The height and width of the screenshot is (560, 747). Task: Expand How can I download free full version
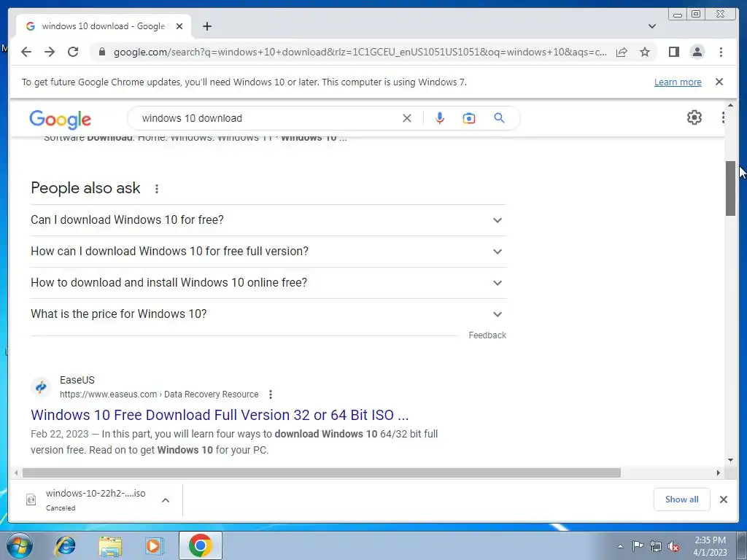click(x=268, y=252)
